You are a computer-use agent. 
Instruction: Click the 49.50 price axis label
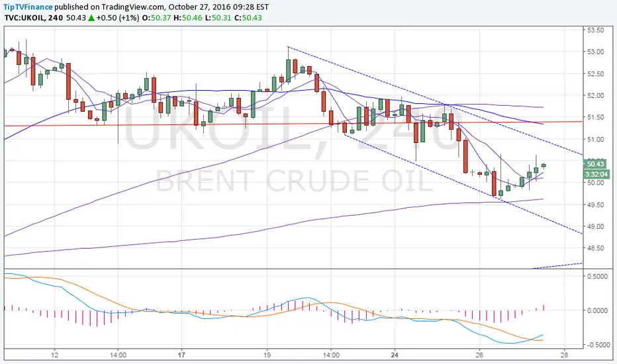[x=595, y=205]
